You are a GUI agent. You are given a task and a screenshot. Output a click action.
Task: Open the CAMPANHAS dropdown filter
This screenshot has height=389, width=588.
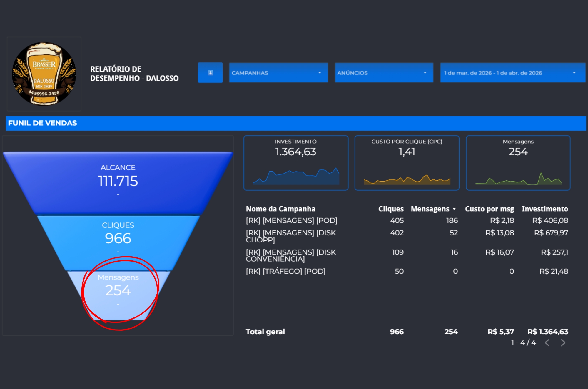[278, 73]
